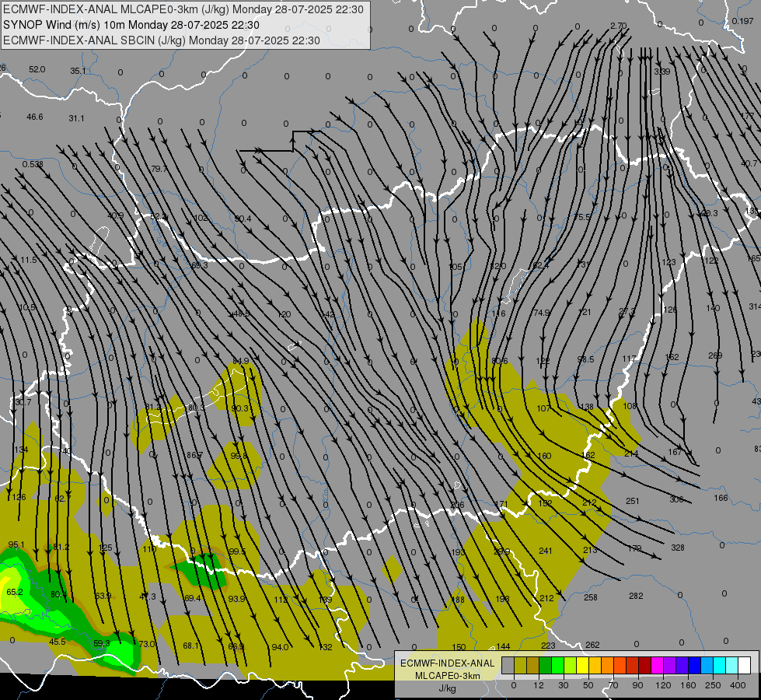The width and height of the screenshot is (761, 700).
Task: Click the orange swatch left of 70
Action: click(608, 666)
